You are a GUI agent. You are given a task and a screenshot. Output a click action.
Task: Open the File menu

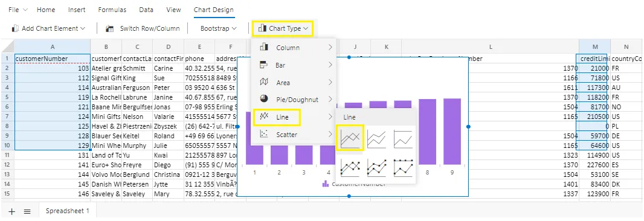(18, 10)
